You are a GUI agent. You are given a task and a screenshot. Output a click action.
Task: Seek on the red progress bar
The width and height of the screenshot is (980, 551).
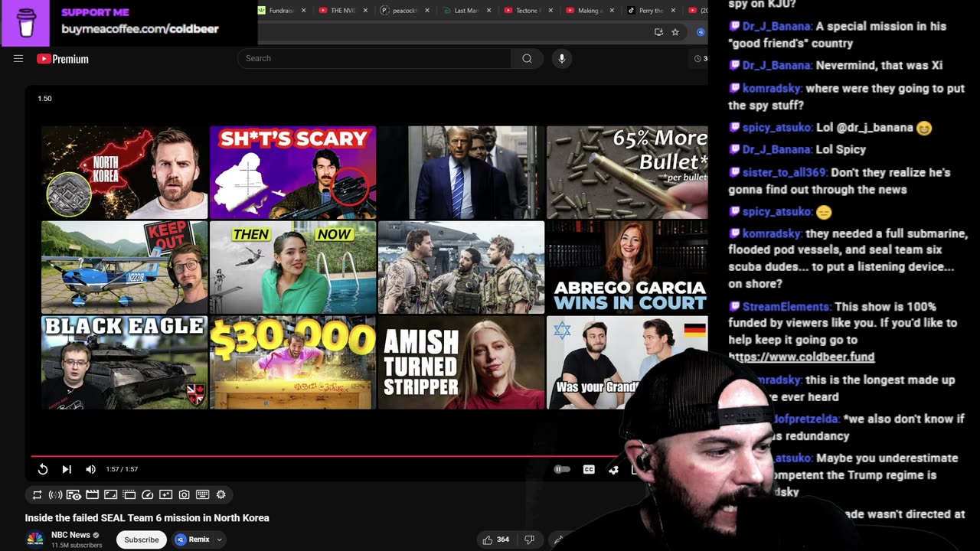tap(329, 456)
